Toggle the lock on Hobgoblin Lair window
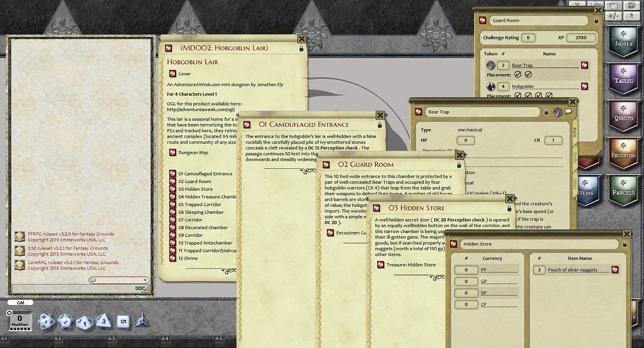 tap(301, 49)
